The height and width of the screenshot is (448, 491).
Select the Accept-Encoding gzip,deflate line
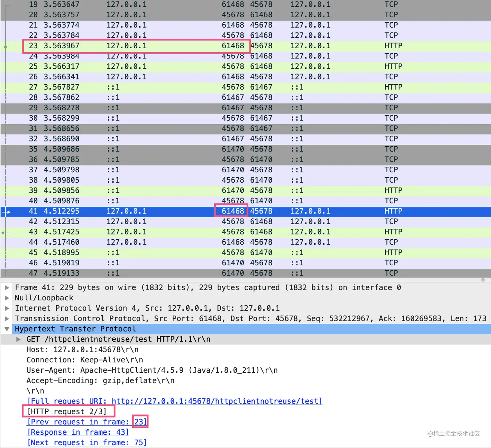pyautogui.click(x=100, y=381)
